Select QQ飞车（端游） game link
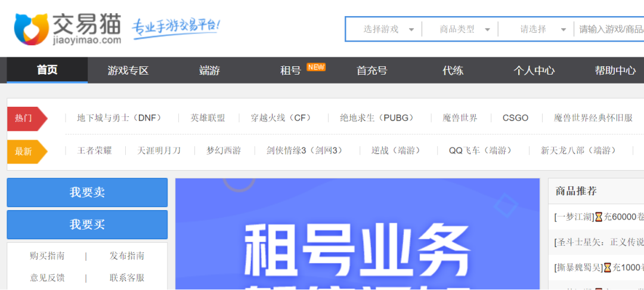This screenshot has width=644, height=290. pyautogui.click(x=482, y=151)
